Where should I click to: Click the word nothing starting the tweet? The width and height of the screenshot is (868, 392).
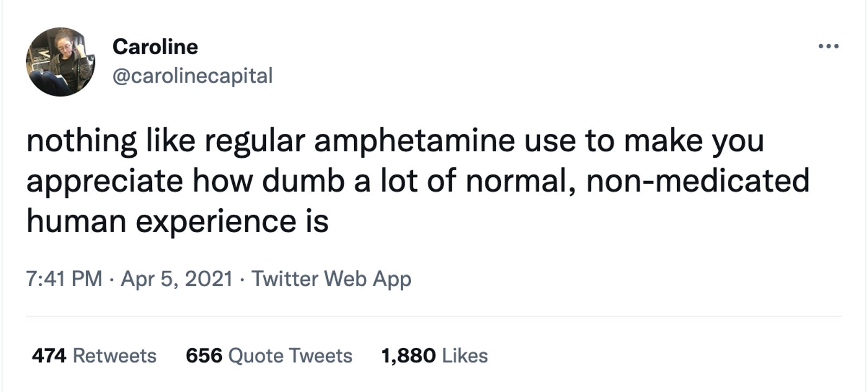coord(82,140)
